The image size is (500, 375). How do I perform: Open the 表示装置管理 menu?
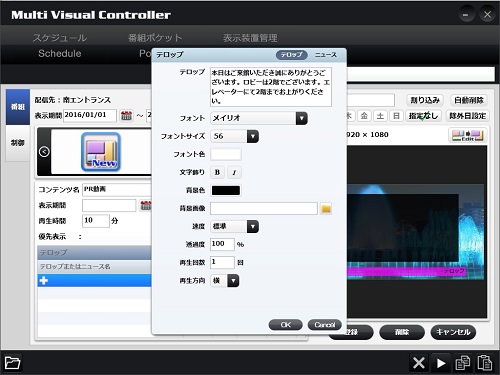pyautogui.click(x=250, y=38)
